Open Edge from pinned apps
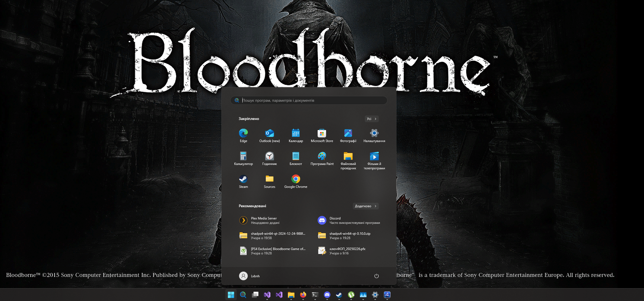The height and width of the screenshot is (301, 644). tap(243, 136)
